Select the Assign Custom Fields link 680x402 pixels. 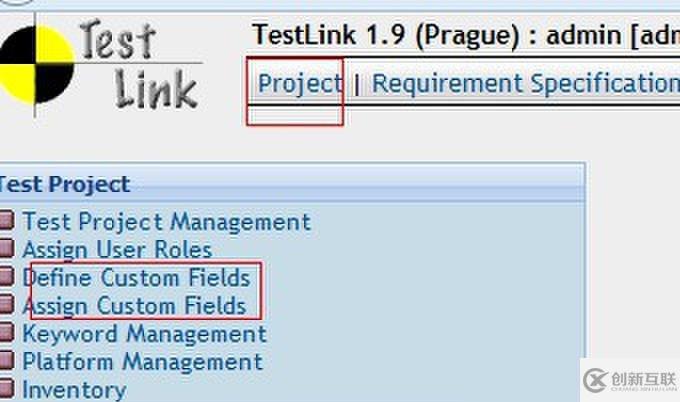pos(134,306)
